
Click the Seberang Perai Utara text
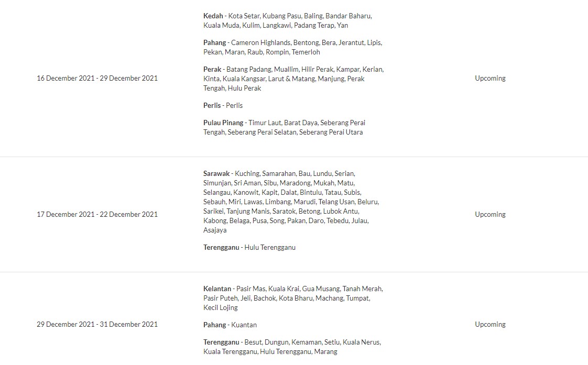[x=331, y=132]
